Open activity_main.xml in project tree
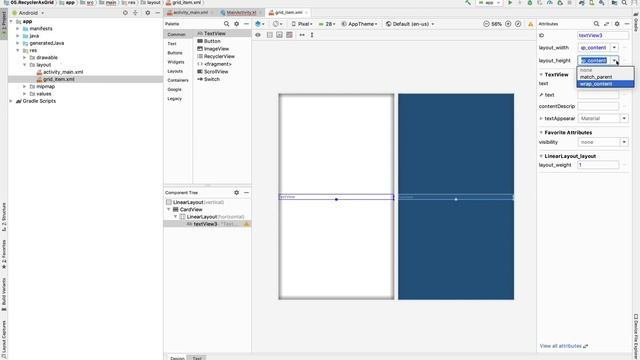 pos(60,72)
